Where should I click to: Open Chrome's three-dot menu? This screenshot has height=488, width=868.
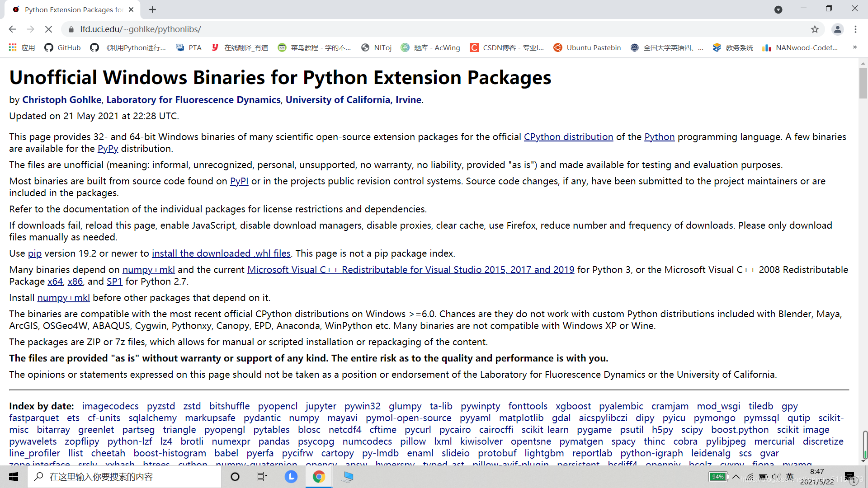(855, 29)
